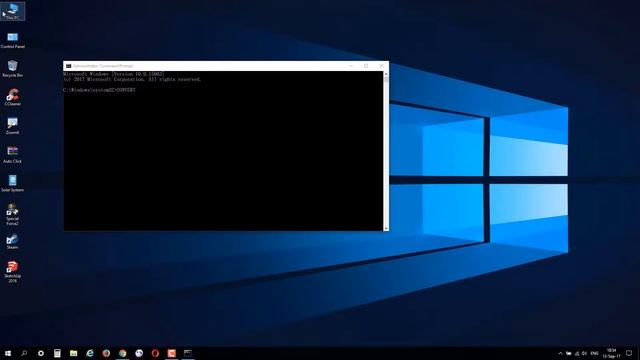Select the Auto Click desktop icon
The image size is (640, 360).
[x=12, y=155]
